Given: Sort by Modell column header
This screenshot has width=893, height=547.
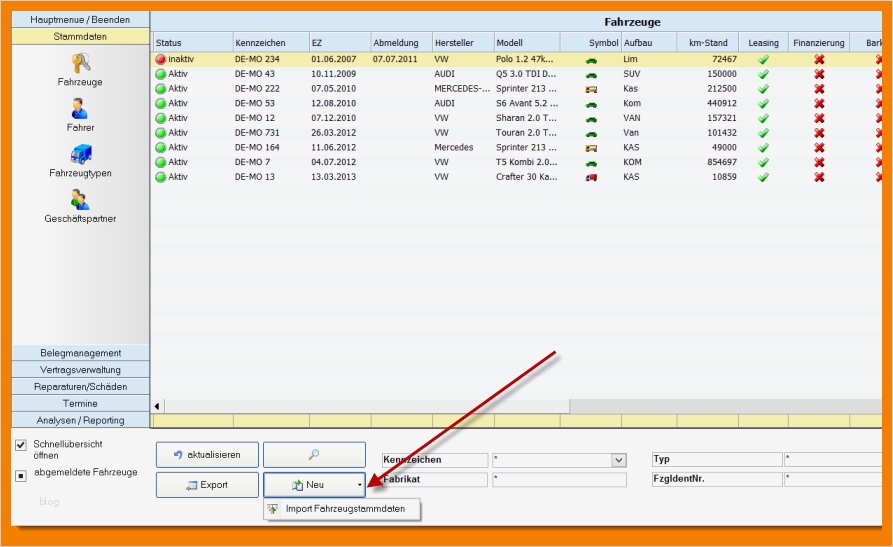Looking at the screenshot, I should pyautogui.click(x=527, y=43).
